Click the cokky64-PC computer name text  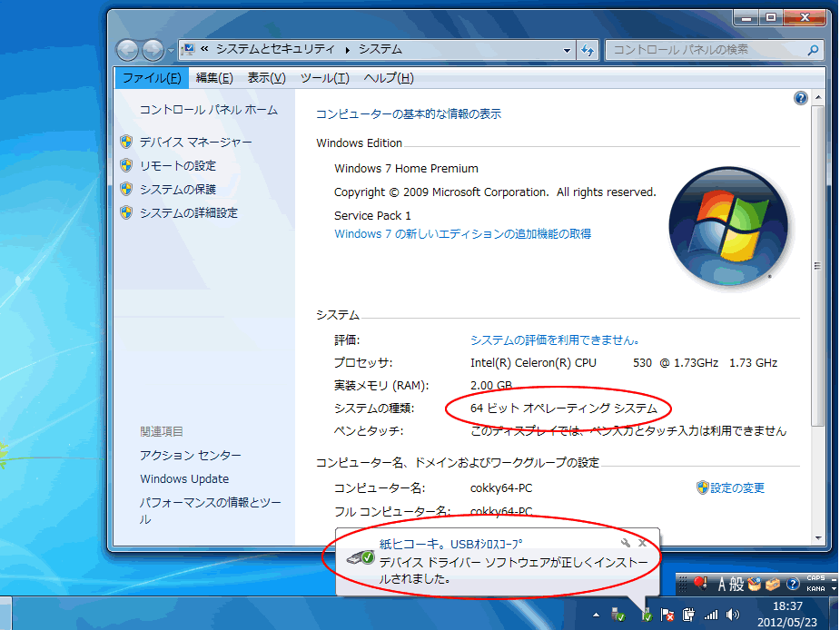[501, 488]
